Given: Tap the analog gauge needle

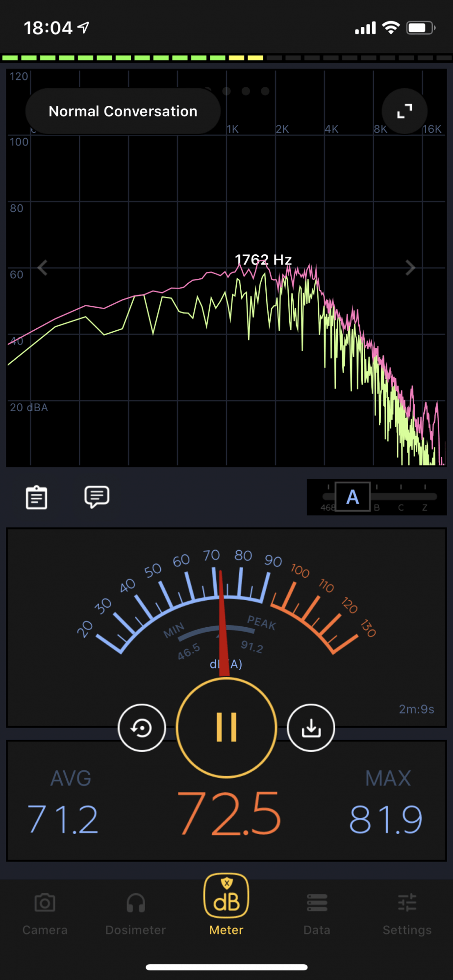Looking at the screenshot, I should pyautogui.click(x=223, y=623).
